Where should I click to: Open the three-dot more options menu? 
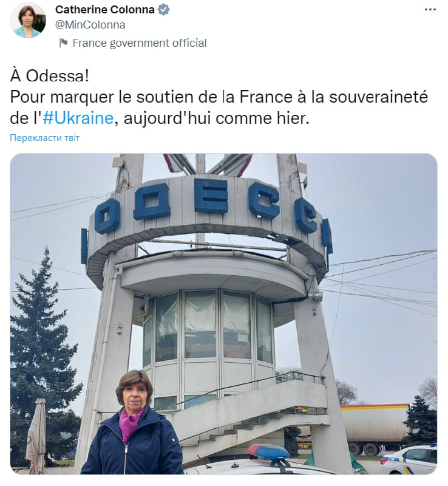pyautogui.click(x=430, y=10)
